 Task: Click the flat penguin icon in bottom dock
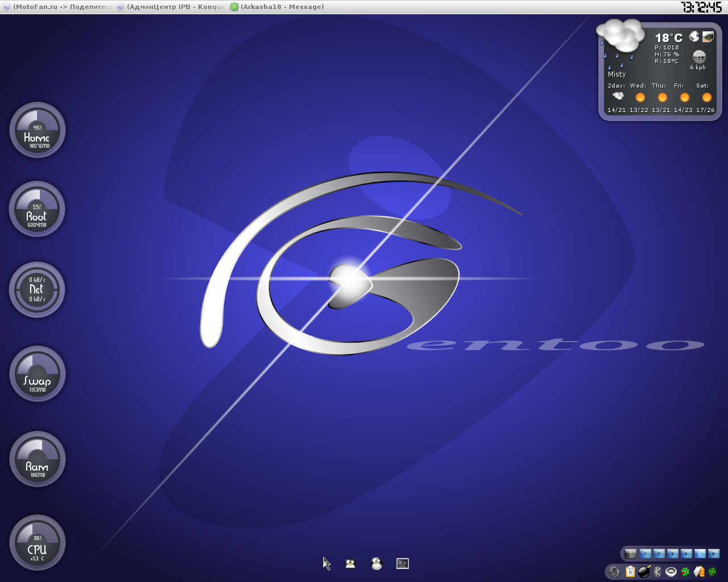click(x=350, y=564)
